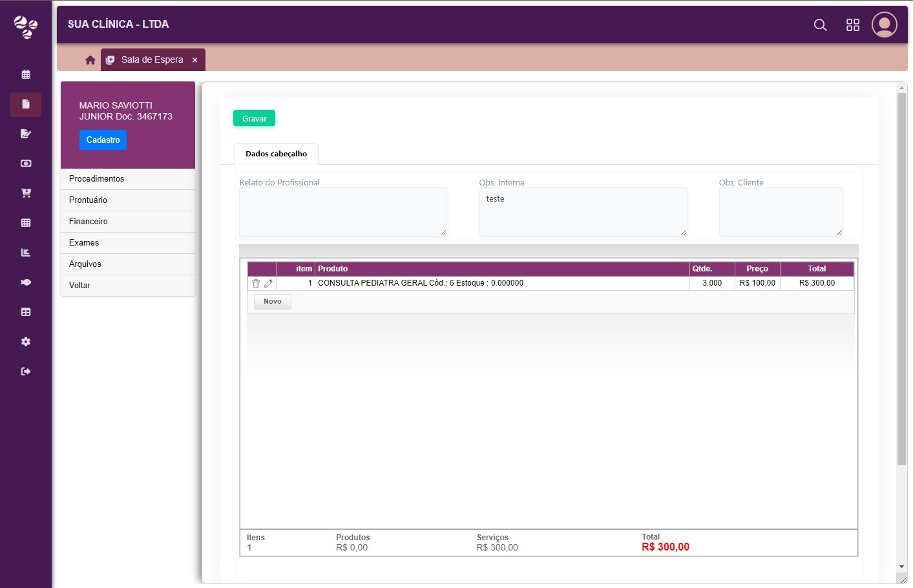Click the Total column header
Viewport: 913px width, 588px height.
pos(817,269)
